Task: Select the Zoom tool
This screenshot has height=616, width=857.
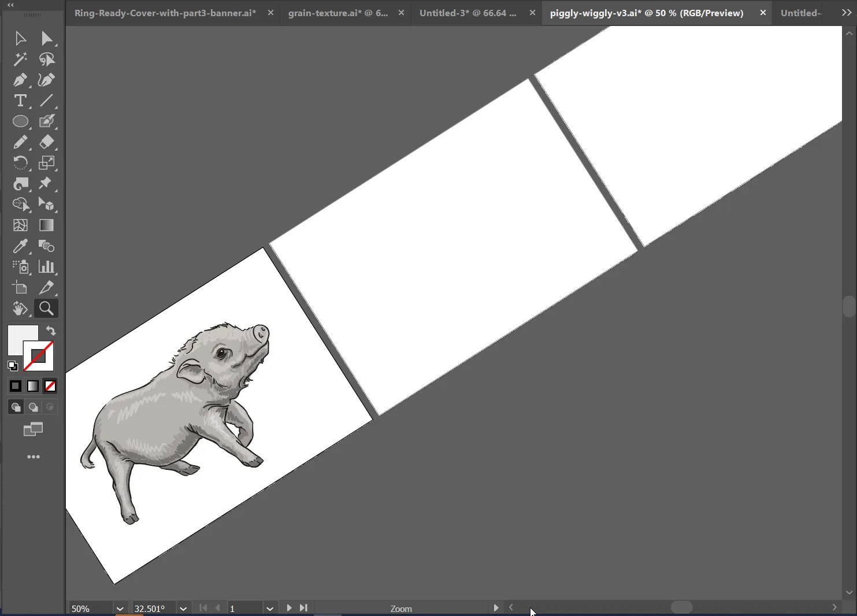Action: [46, 309]
